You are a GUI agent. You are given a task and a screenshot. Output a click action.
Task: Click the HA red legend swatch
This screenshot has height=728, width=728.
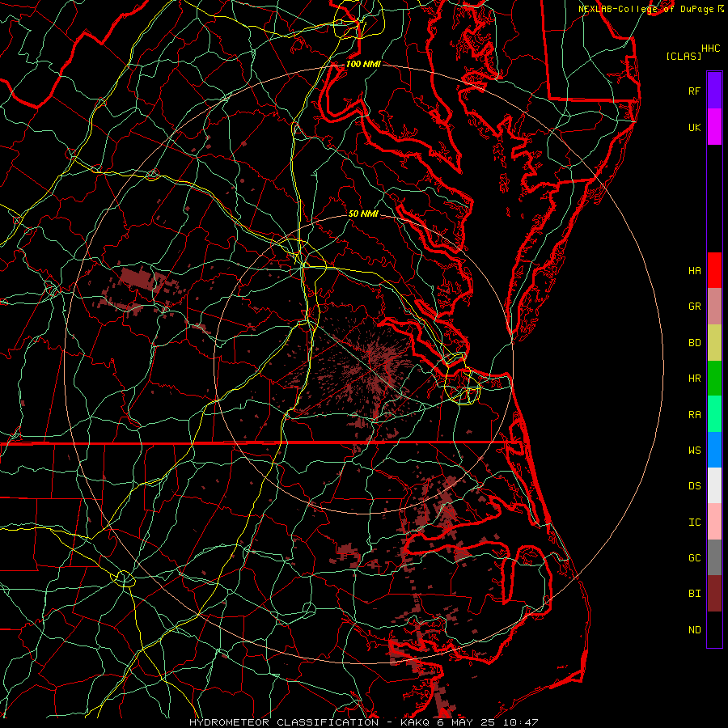(x=714, y=270)
